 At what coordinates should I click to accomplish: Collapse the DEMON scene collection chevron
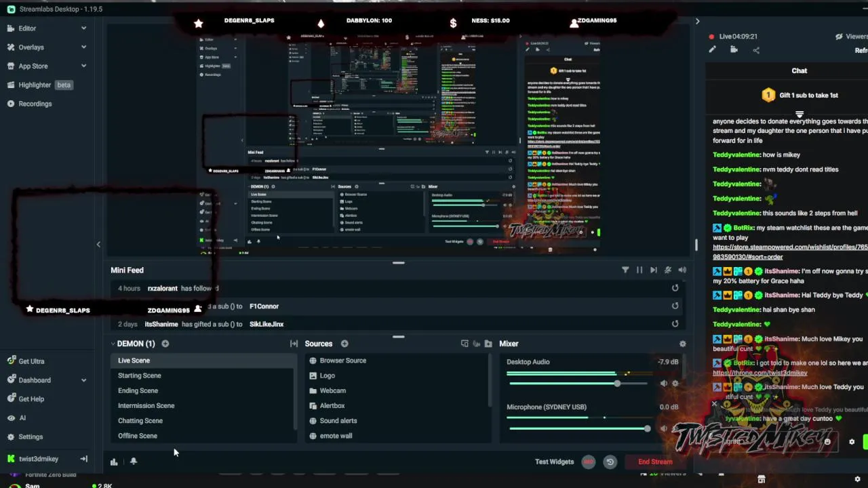[113, 344]
